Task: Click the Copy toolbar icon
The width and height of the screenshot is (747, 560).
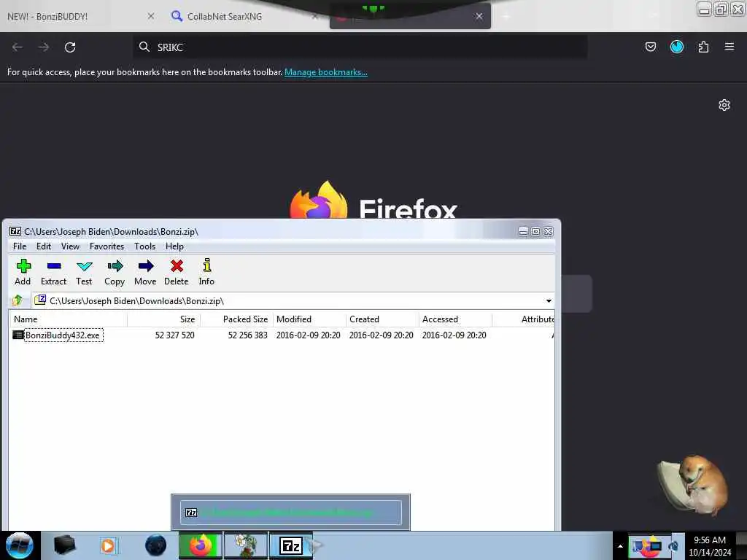Action: click(115, 266)
